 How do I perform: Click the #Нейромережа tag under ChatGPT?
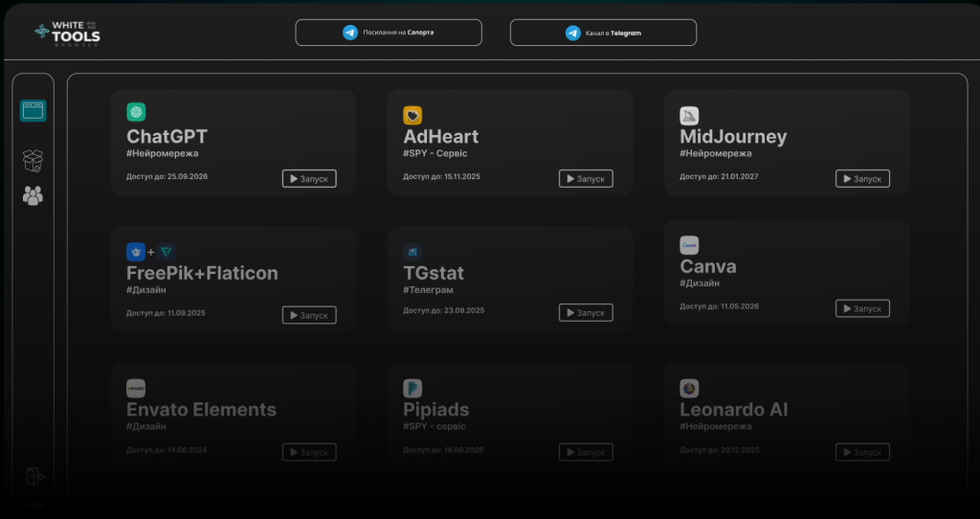tap(163, 153)
